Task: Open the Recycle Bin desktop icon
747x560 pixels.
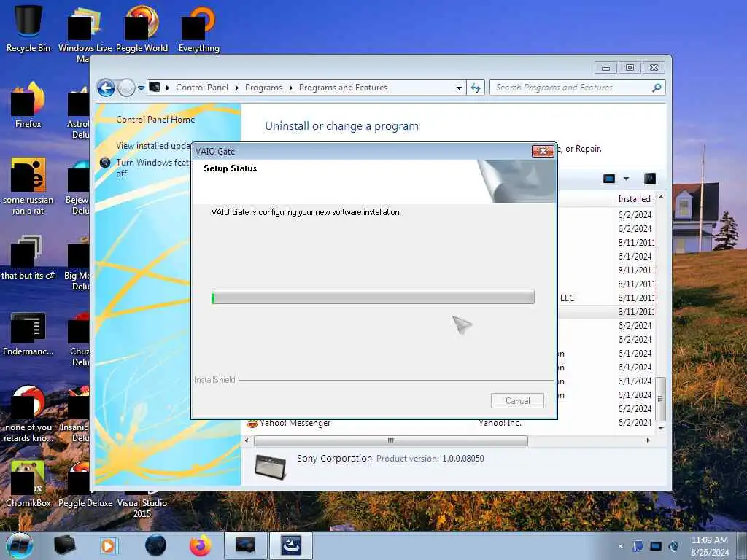Action: point(28,28)
